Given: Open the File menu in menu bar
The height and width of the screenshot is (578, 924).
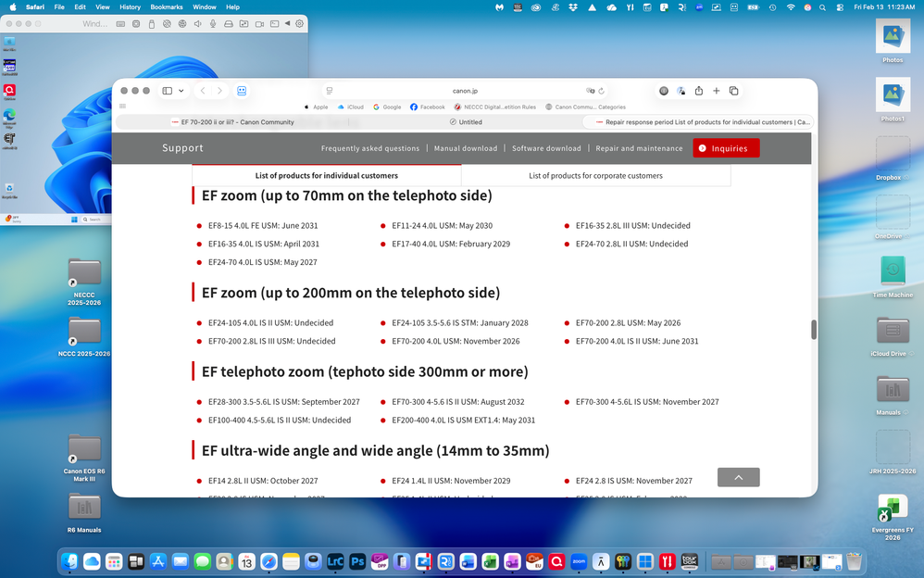Looking at the screenshot, I should tap(59, 7).
